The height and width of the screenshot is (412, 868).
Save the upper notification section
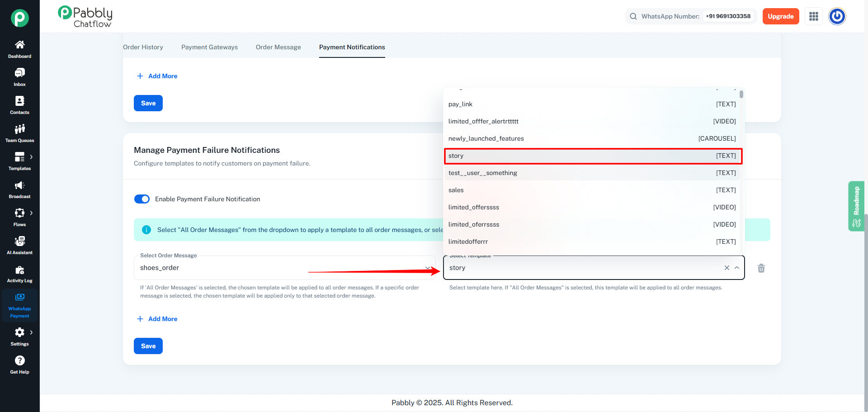coord(148,103)
